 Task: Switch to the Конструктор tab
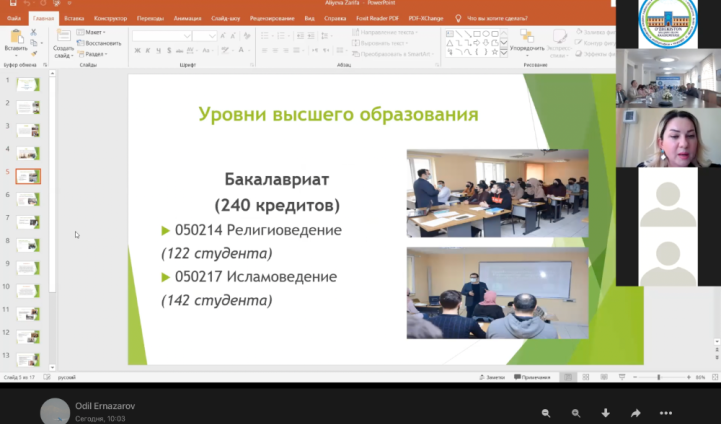[x=110, y=18]
